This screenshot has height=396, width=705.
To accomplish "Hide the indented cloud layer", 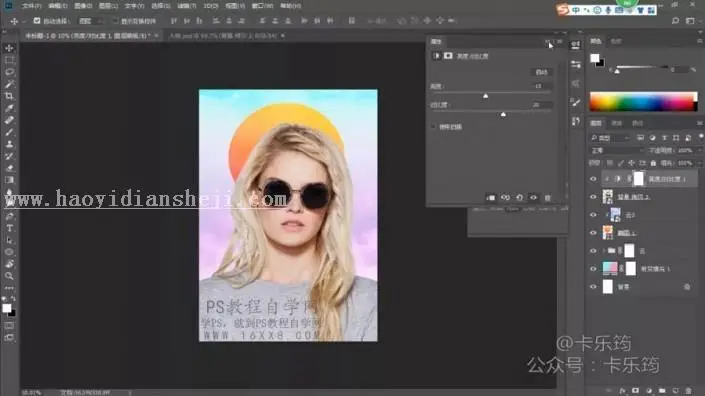I will (x=593, y=215).
